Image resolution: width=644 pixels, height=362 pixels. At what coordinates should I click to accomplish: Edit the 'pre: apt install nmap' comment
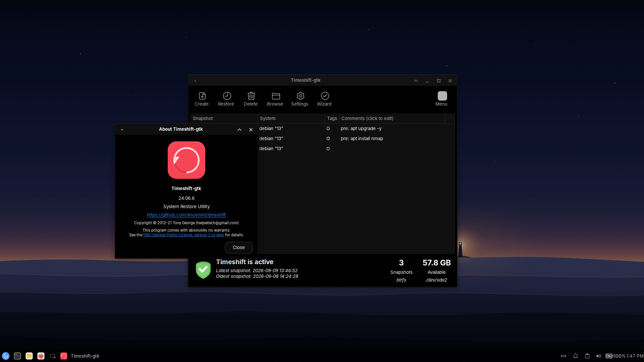coord(362,139)
